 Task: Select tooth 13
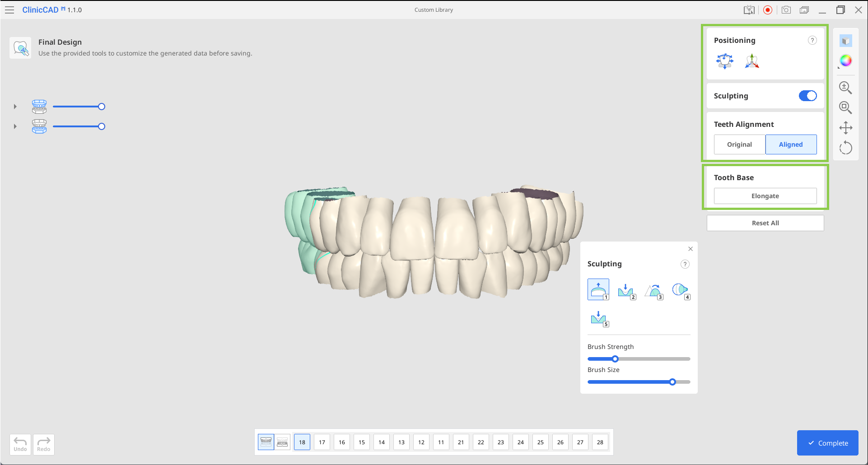pos(401,442)
